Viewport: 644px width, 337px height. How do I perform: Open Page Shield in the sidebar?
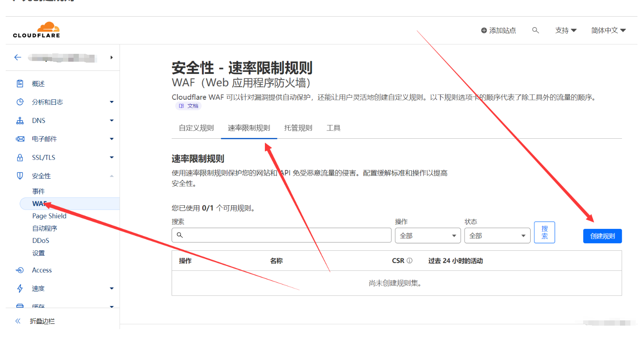point(49,216)
